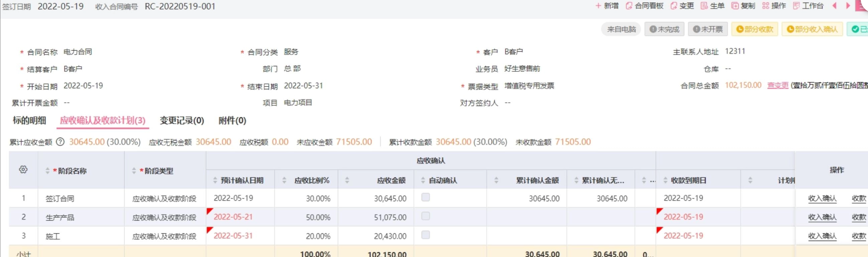Viewport: 868px width, 257px height.
Task: Open the 操作 operations grid menu
Action: tap(766, 6)
